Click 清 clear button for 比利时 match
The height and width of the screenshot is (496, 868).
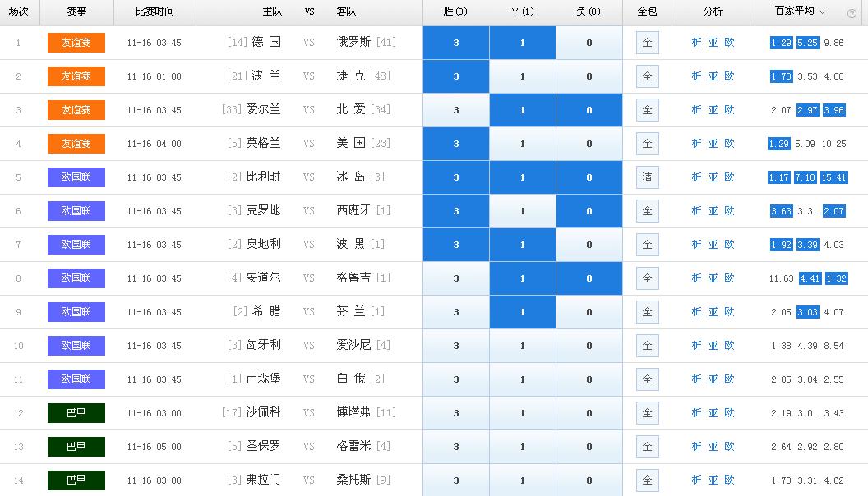(647, 177)
